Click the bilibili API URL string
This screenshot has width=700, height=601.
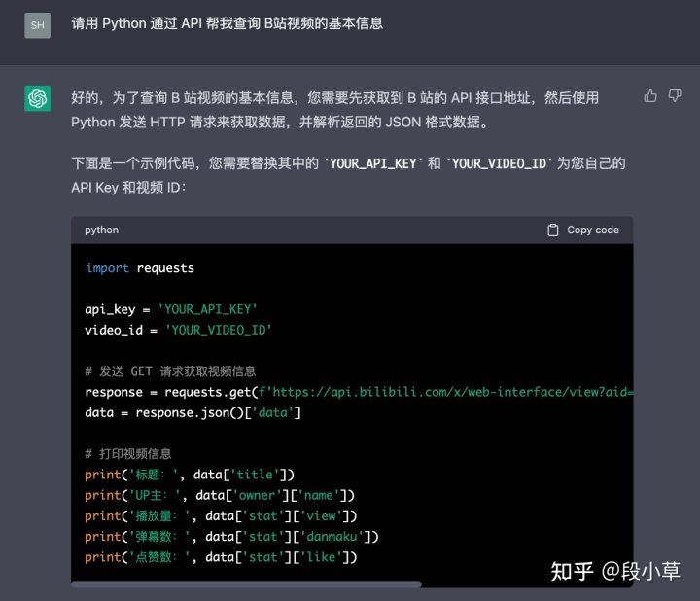446,392
